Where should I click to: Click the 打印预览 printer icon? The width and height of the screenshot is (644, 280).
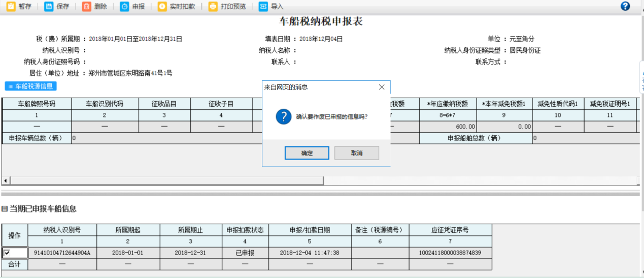pyautogui.click(x=213, y=6)
